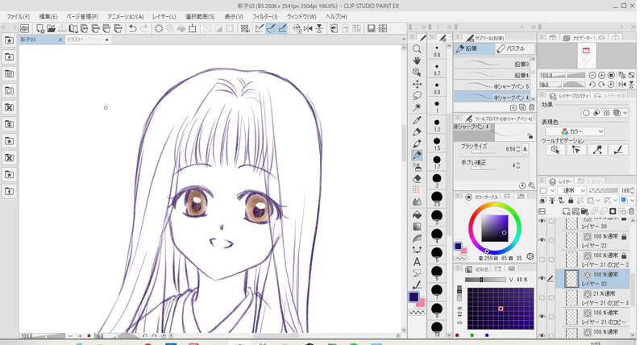Click the Open file folder icon
The image size is (644, 345).
51,28
